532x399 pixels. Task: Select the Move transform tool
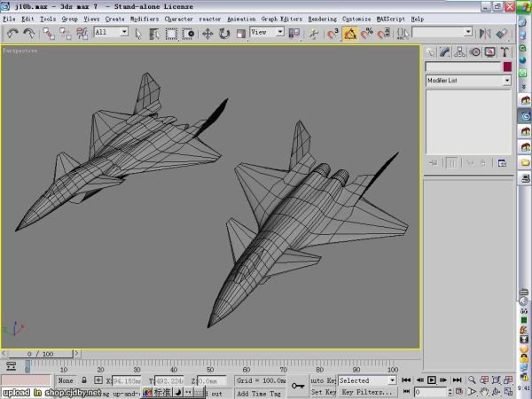[207, 33]
